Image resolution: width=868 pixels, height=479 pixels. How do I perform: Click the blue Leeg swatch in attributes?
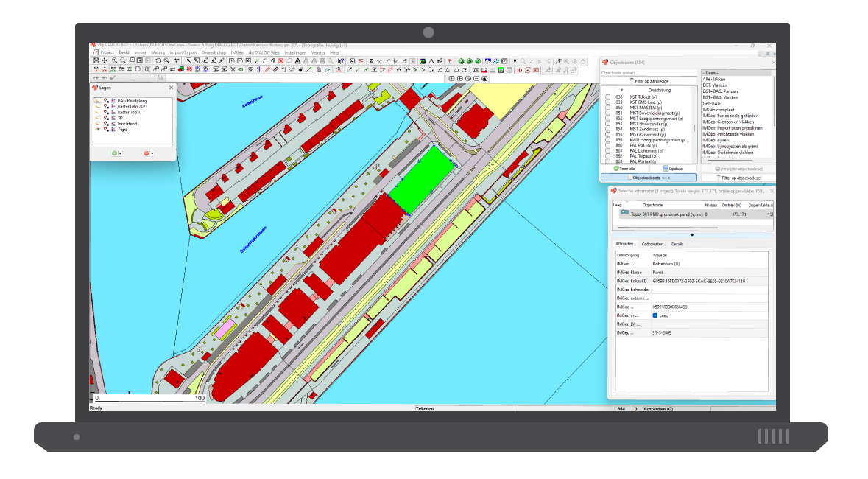click(x=655, y=315)
